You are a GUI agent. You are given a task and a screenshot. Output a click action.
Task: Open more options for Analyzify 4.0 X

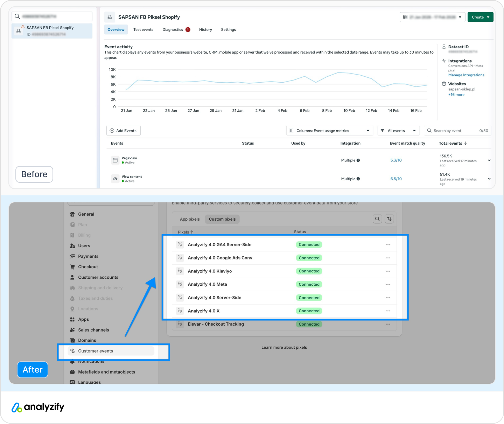click(x=388, y=311)
